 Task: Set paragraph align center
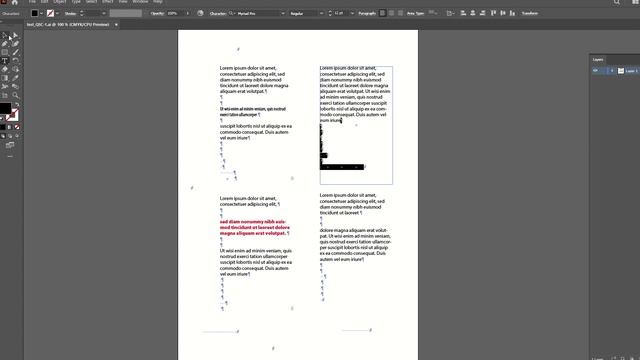point(391,13)
